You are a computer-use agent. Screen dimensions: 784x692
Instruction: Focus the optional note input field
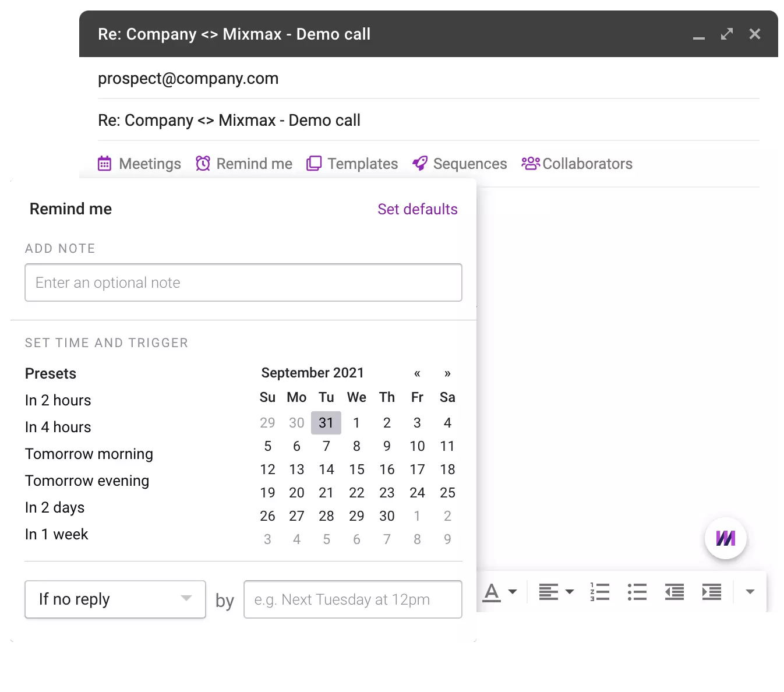[x=243, y=283]
